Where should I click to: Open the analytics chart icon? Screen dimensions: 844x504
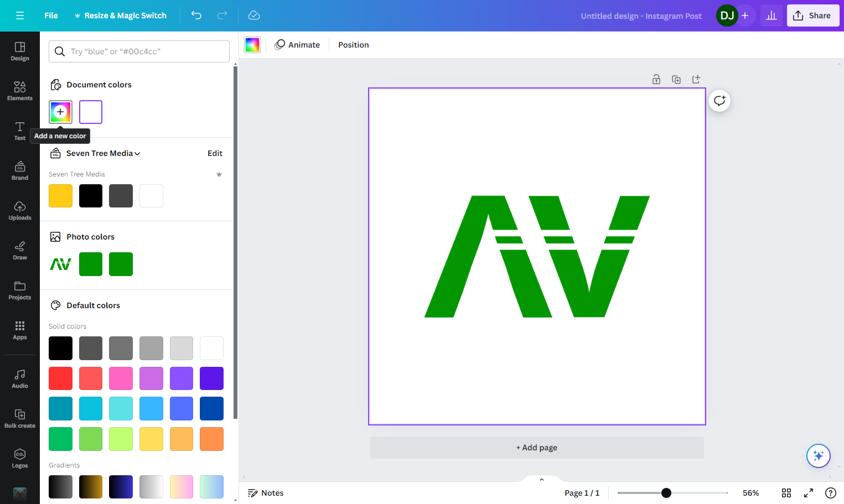pyautogui.click(x=771, y=15)
